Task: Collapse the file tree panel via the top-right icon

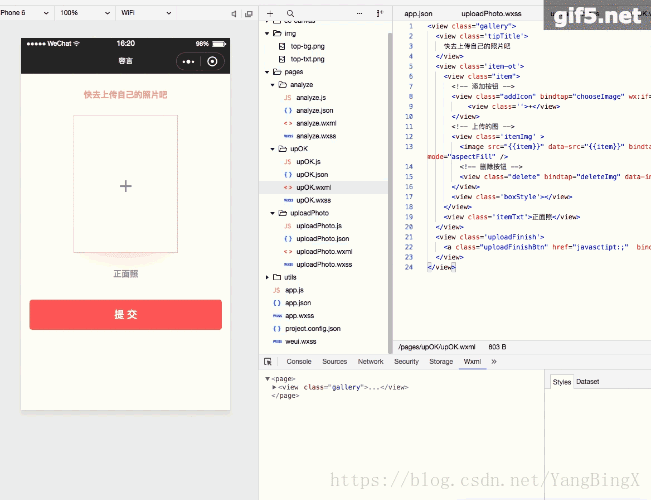Action: pyautogui.click(x=379, y=13)
